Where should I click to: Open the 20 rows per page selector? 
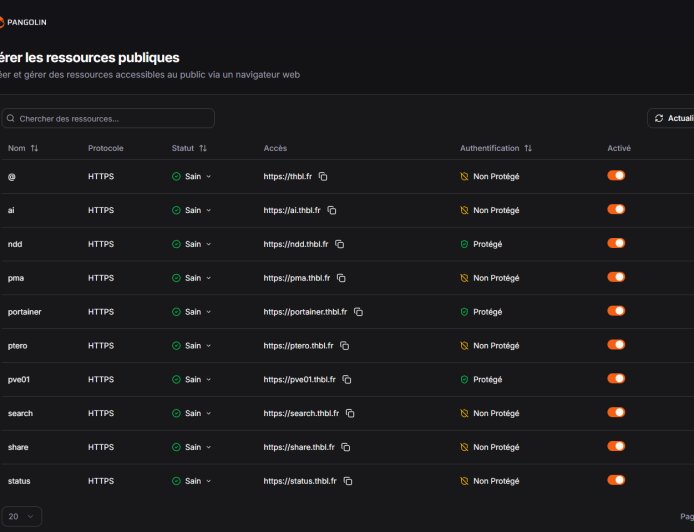coord(21,516)
